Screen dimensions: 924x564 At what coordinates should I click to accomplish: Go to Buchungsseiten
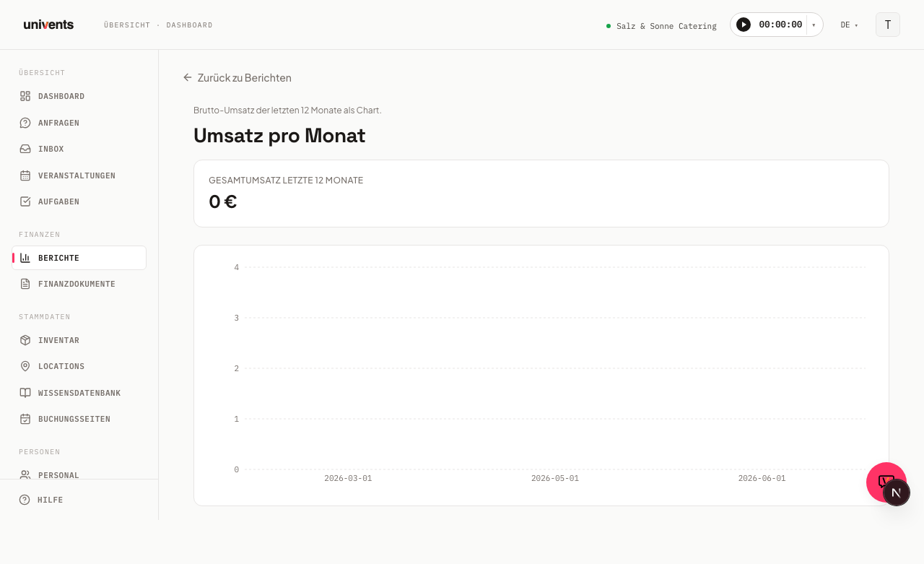coord(79,419)
